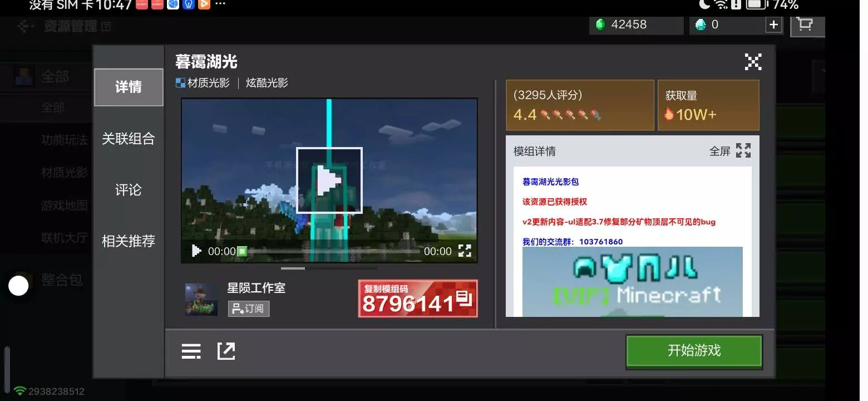Open the Minecraft VIP image in 模组详情

click(x=633, y=282)
